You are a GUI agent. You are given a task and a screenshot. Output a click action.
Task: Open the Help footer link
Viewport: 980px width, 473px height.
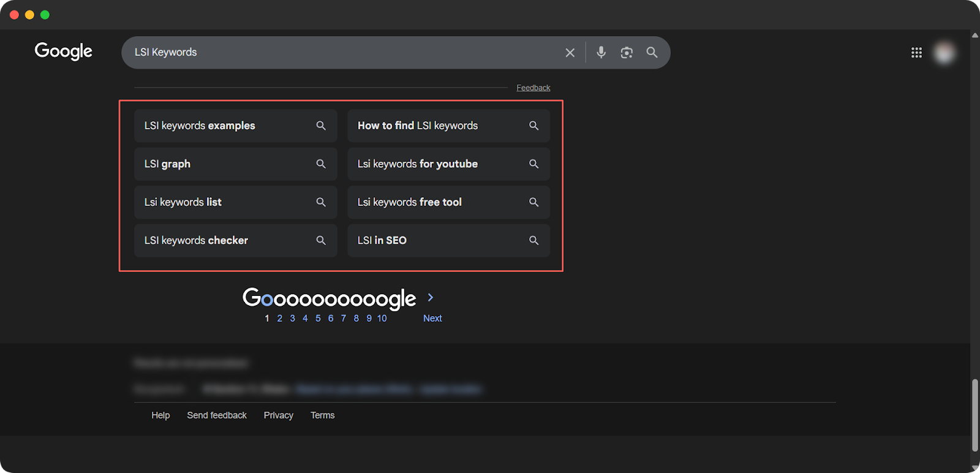(x=160, y=415)
